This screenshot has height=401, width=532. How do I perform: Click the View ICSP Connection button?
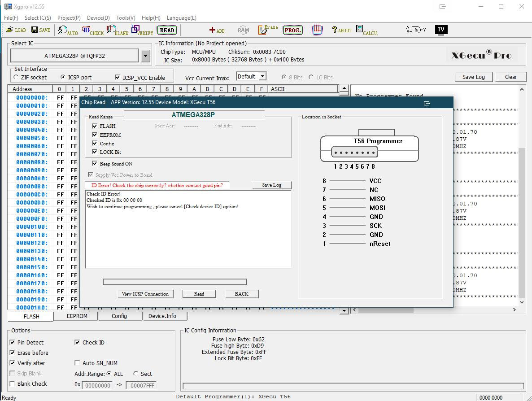145,294
